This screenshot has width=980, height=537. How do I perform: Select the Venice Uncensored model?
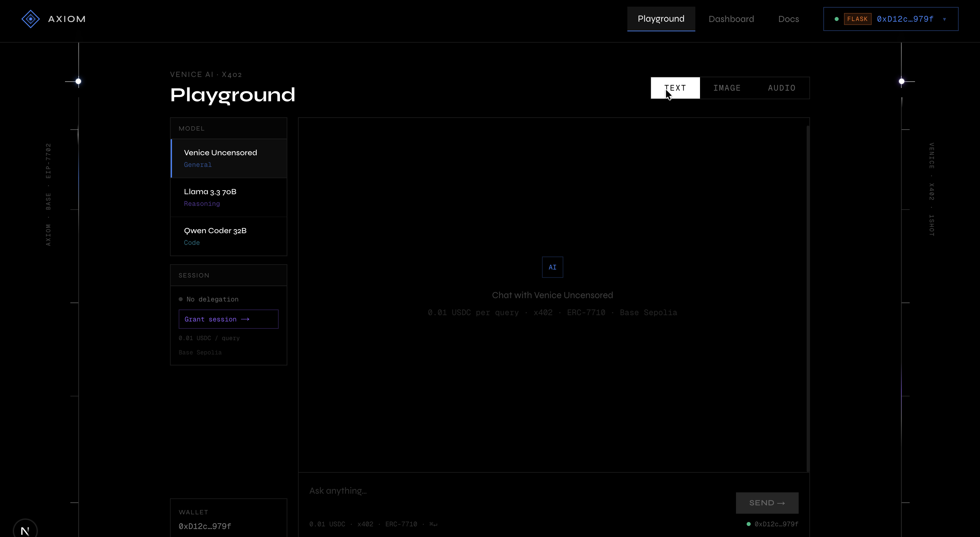coord(229,158)
